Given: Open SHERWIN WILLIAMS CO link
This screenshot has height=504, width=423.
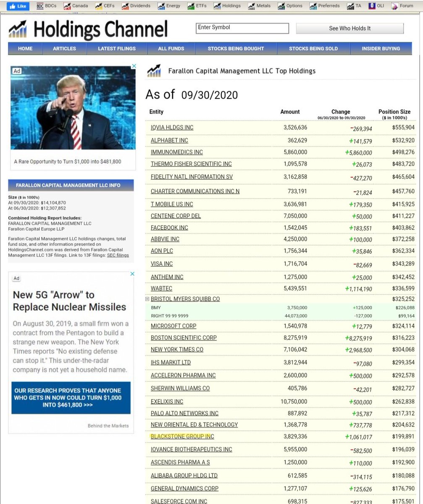Looking at the screenshot, I should pyautogui.click(x=180, y=388).
